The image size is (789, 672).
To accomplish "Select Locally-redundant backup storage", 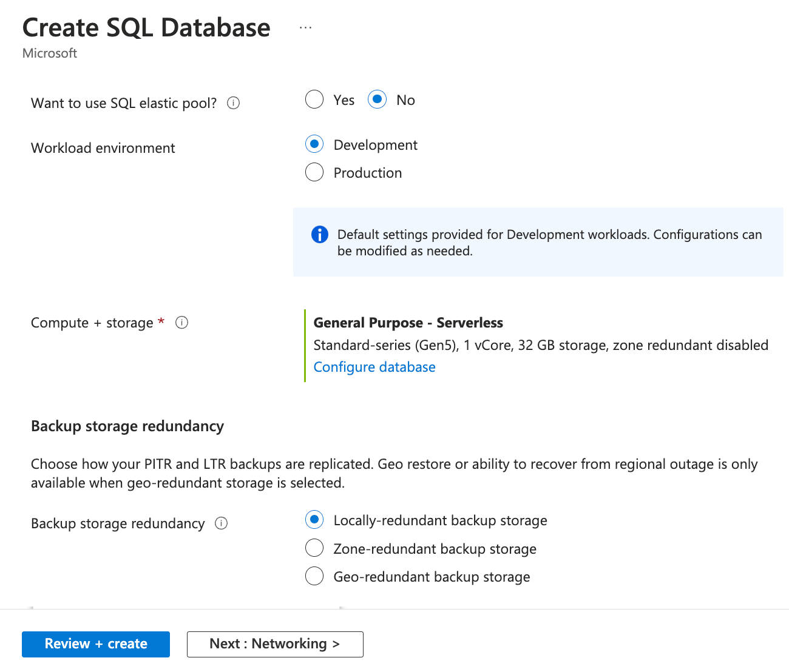I will [314, 520].
